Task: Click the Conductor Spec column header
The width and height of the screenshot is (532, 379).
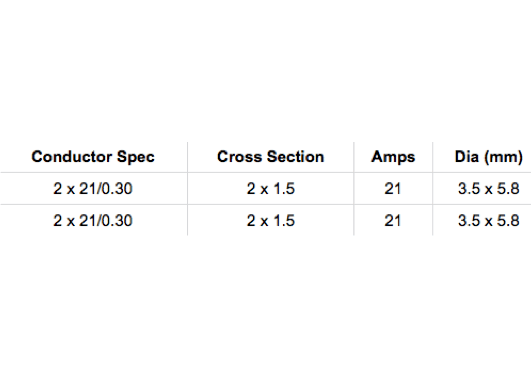Action: 93,157
